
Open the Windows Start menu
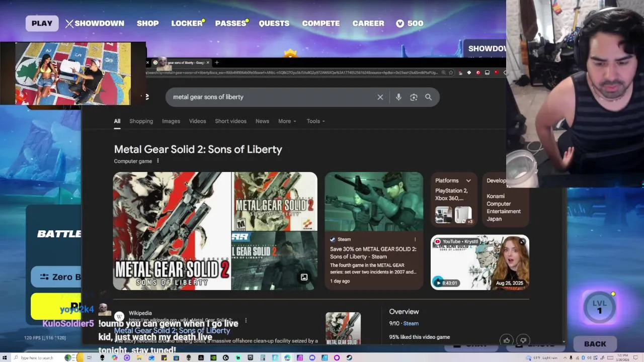tap(5, 357)
